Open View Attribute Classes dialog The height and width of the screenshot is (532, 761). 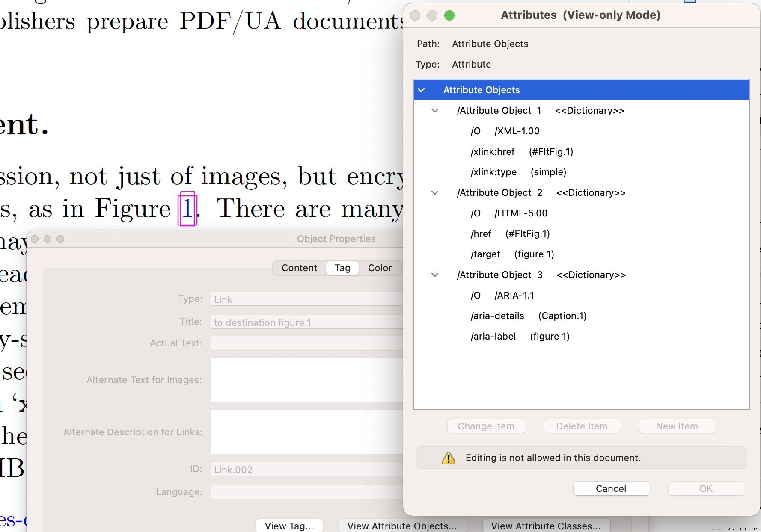point(546,526)
